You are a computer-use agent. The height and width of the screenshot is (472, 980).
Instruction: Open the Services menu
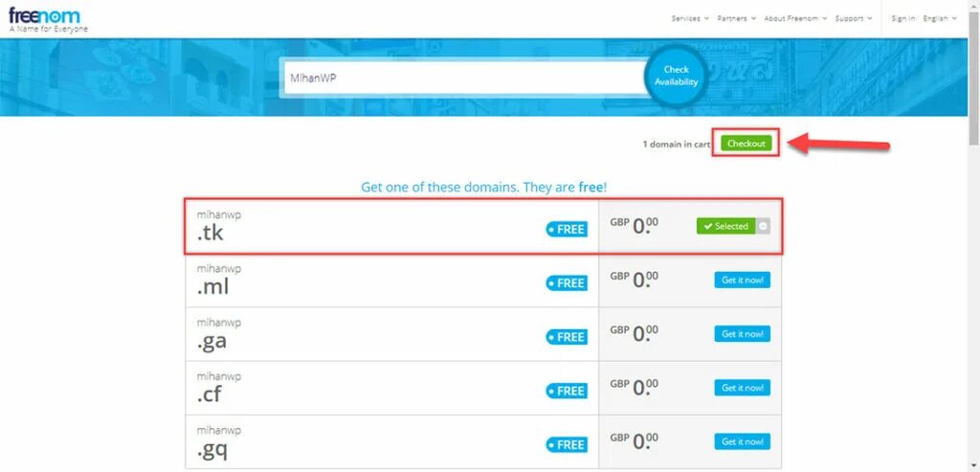pyautogui.click(x=690, y=19)
